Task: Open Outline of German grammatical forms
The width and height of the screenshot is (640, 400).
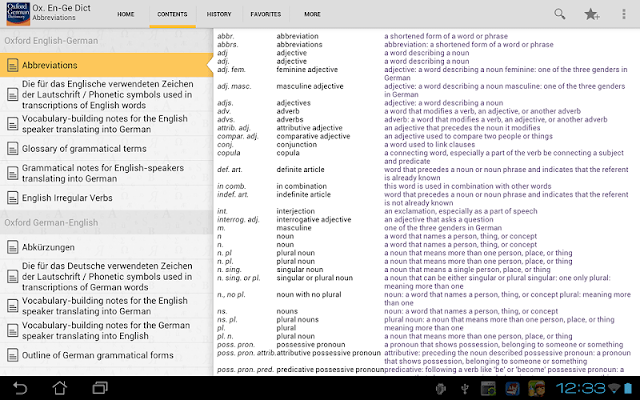Action: coord(106,355)
